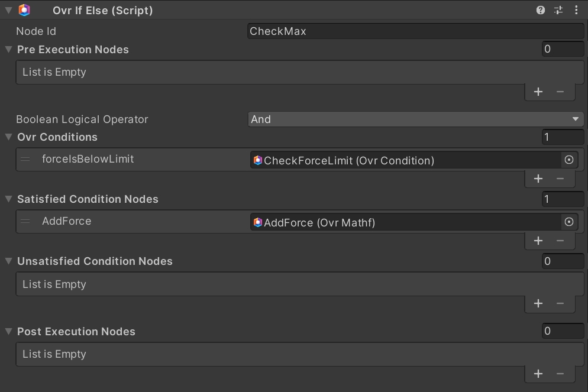Remove selected Ovr Conditions element

tap(560, 179)
